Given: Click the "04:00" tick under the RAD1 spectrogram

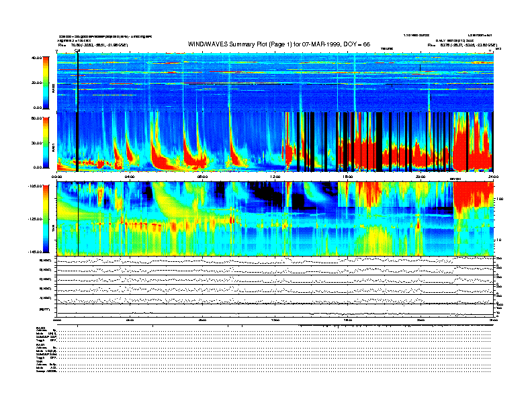Looking at the screenshot, I should (x=130, y=177).
